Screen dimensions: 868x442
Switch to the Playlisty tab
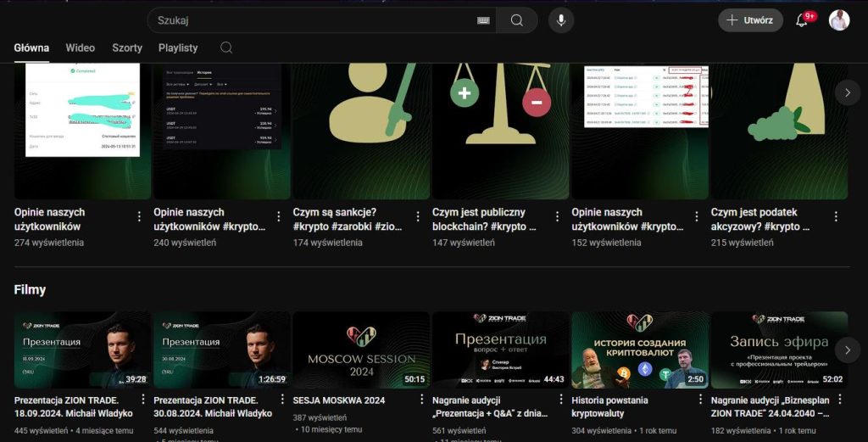click(178, 48)
